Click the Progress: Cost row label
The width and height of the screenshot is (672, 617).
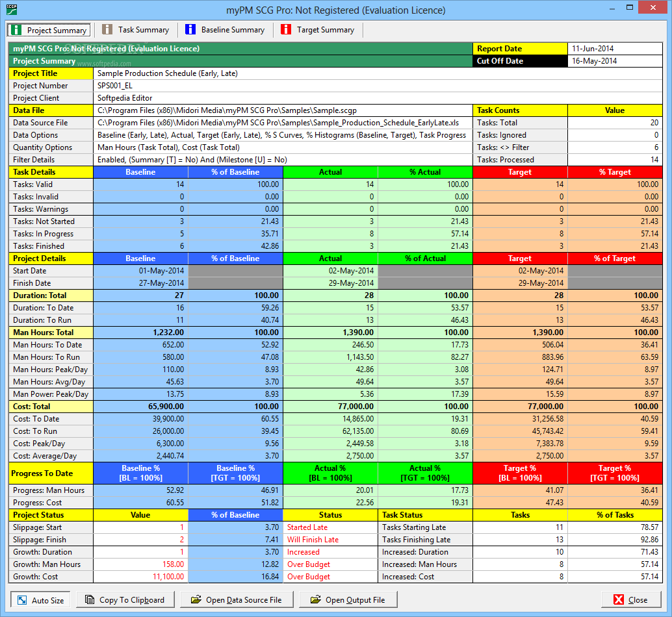(51, 503)
